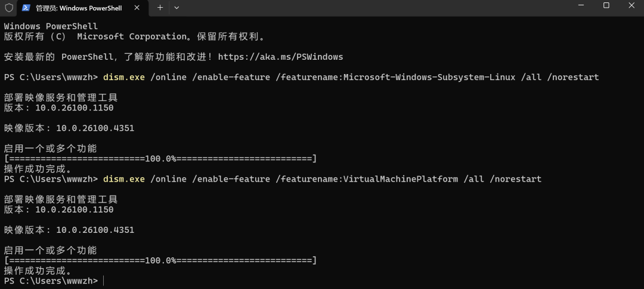
Task: Open a new tab with the plus icon
Action: (160, 8)
